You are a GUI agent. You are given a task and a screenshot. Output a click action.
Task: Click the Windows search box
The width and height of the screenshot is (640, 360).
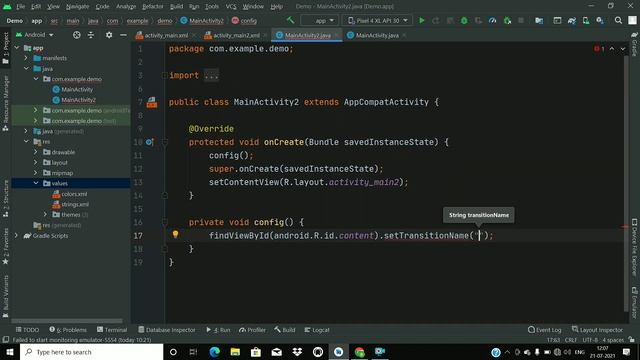[x=91, y=352]
